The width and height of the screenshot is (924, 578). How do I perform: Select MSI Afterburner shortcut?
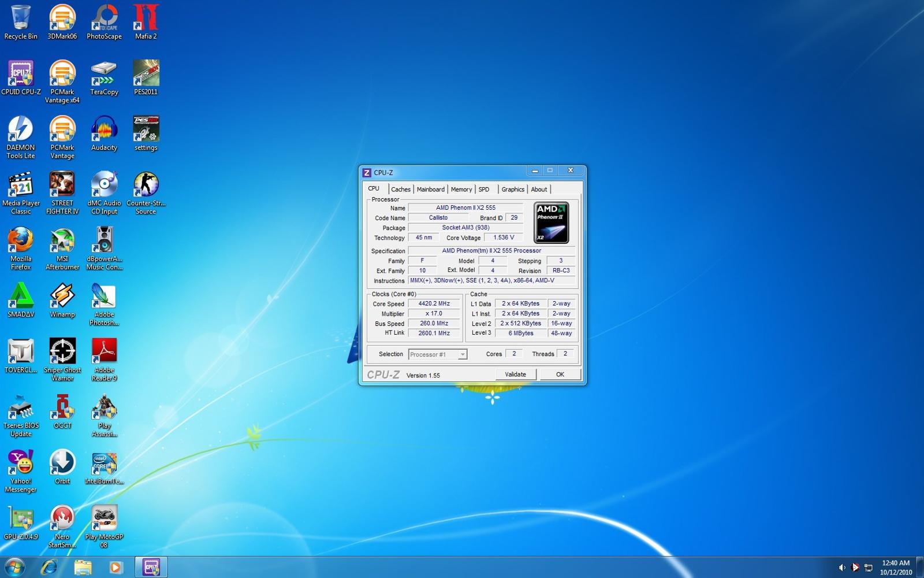click(x=62, y=249)
